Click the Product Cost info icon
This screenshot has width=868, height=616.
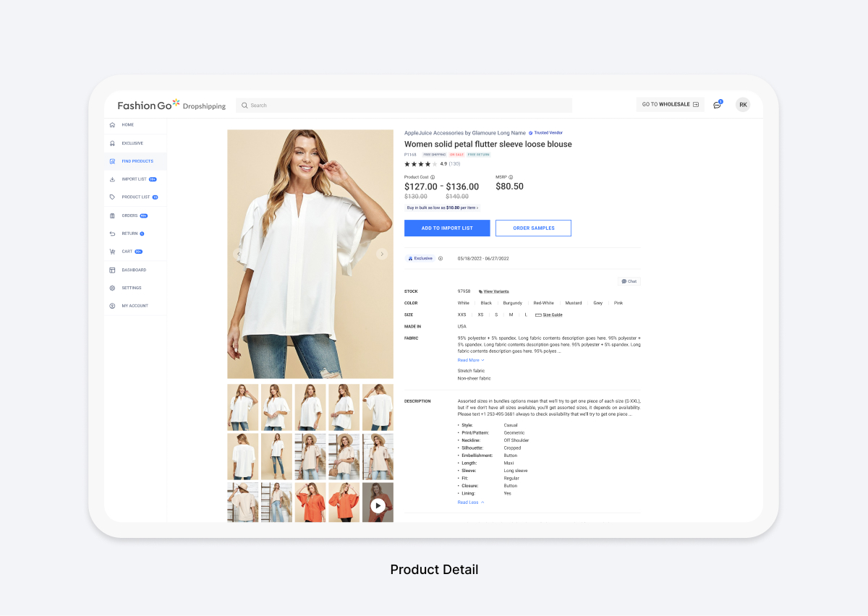point(433,177)
